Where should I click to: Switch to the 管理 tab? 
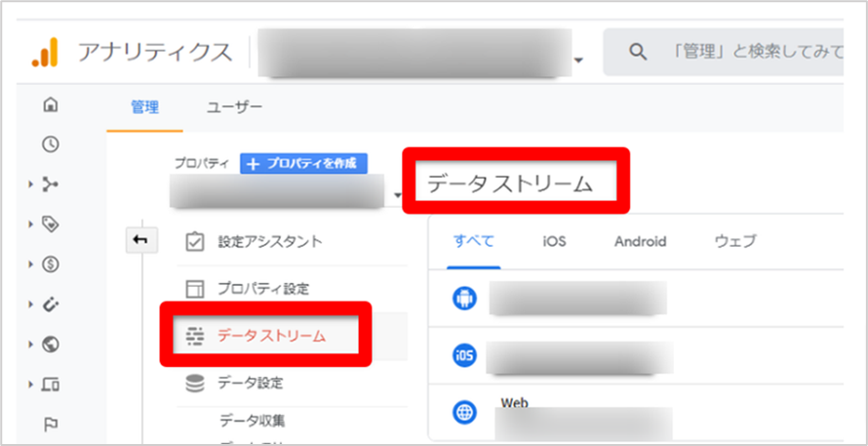(145, 107)
